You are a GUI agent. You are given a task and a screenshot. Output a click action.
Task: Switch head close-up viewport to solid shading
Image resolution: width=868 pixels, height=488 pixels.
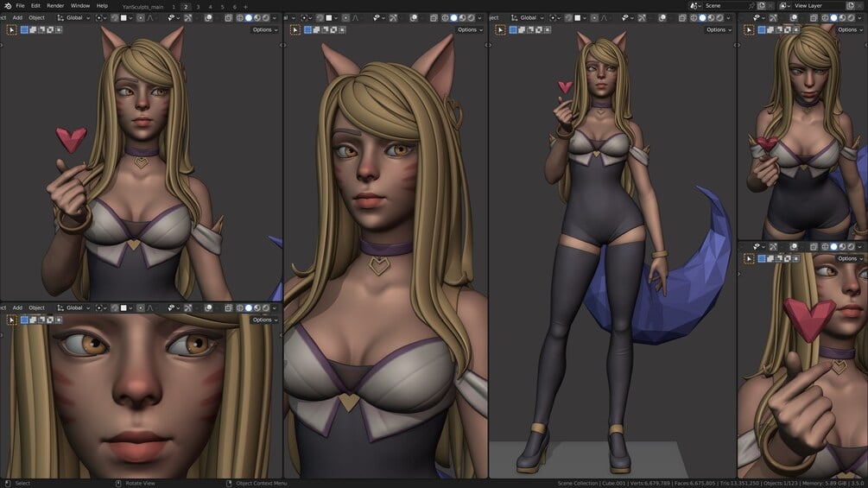453,17
